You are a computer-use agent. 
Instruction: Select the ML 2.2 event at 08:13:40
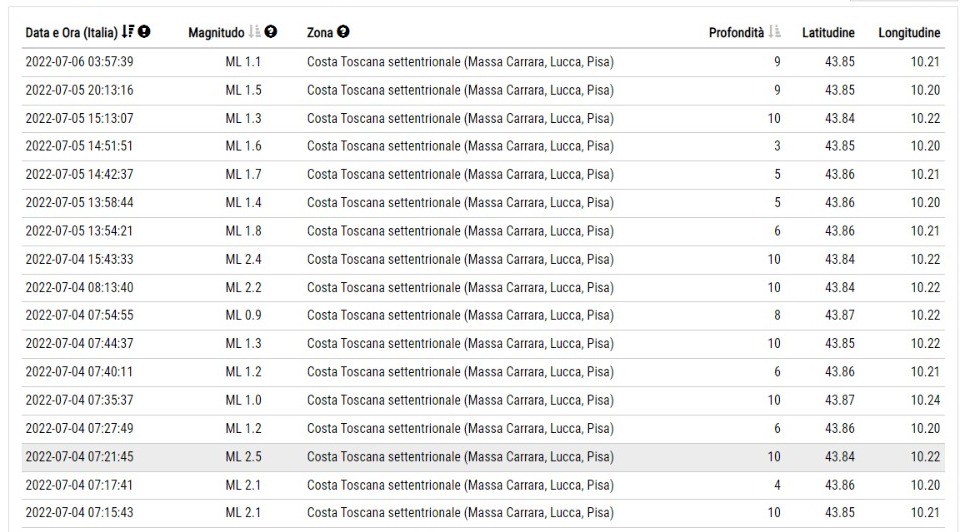(x=483, y=287)
